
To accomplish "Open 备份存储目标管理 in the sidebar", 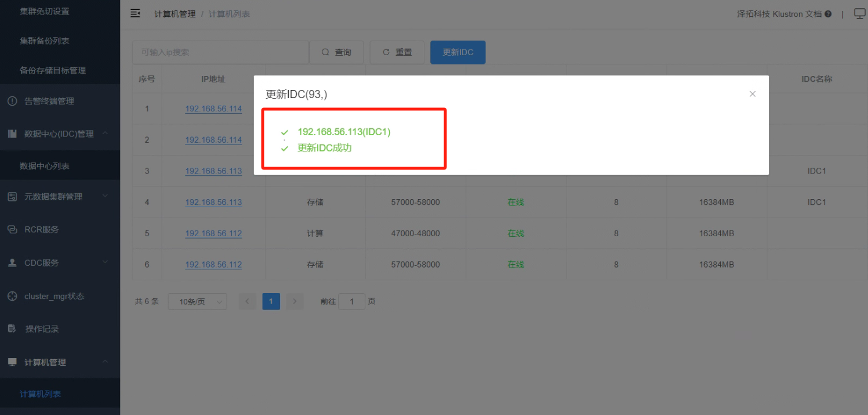I will point(52,70).
